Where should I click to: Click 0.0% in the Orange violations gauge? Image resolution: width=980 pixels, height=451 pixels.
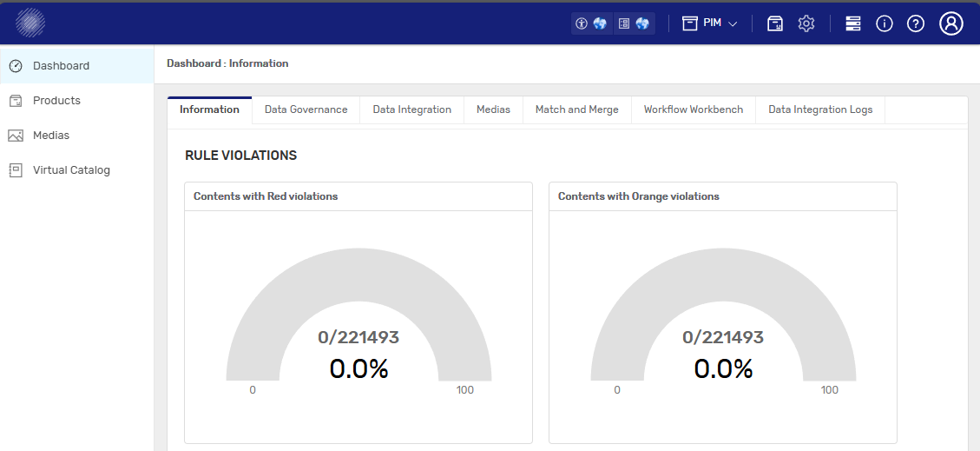723,369
